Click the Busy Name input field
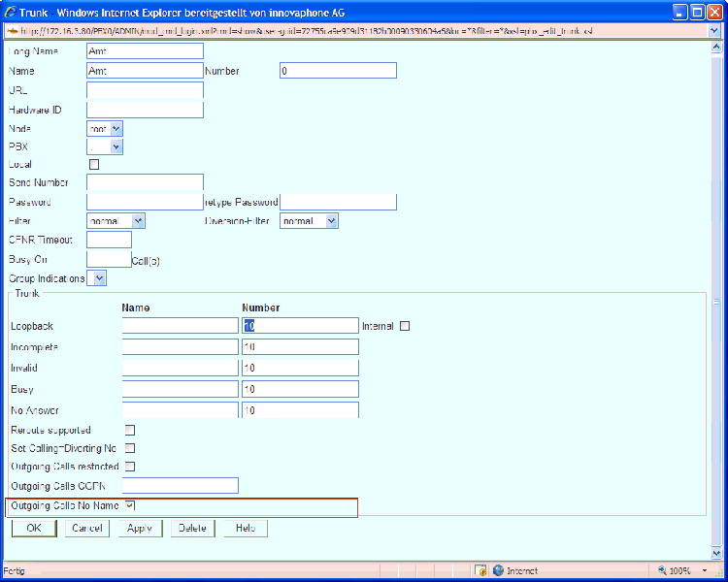Viewport: 728px width, 582px height. [x=181, y=389]
